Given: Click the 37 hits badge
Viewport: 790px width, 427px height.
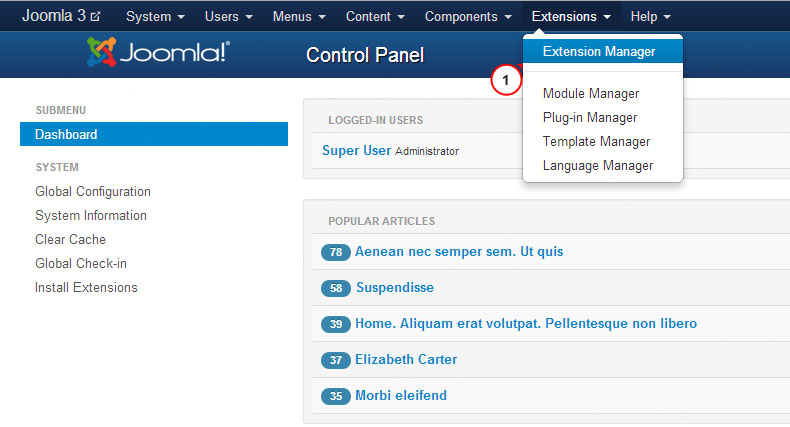Looking at the screenshot, I should pyautogui.click(x=335, y=360).
